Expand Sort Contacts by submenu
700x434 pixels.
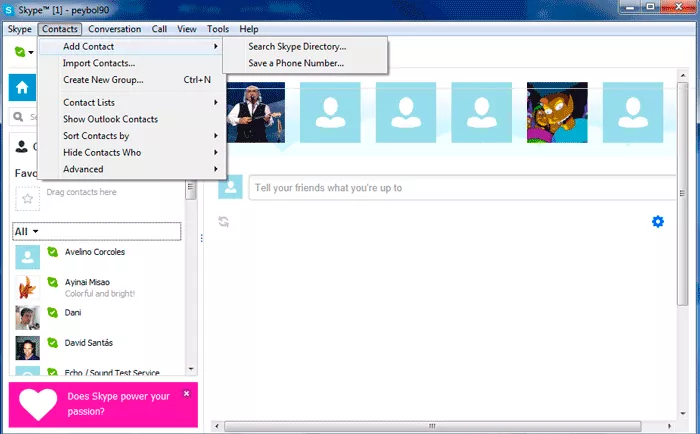click(130, 136)
